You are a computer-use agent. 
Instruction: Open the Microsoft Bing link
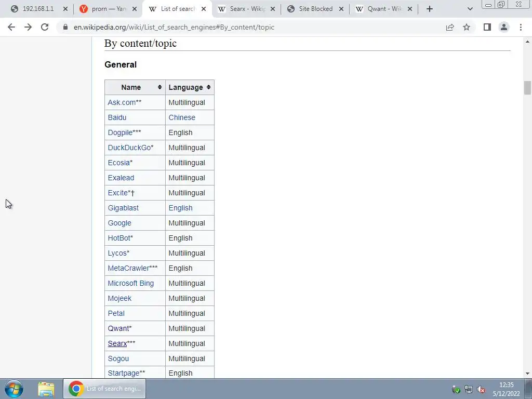(130, 283)
